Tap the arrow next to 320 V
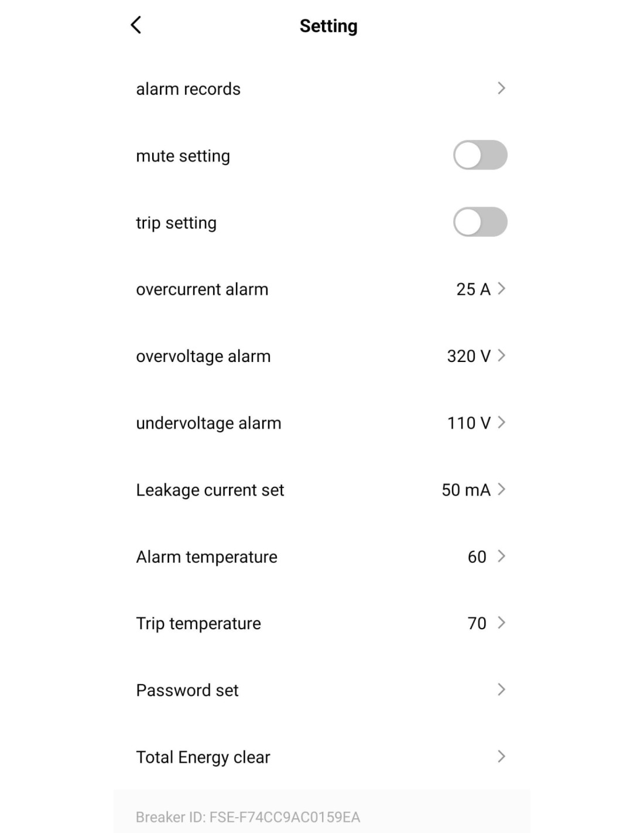Viewport: 644px width, 833px height. (x=501, y=356)
